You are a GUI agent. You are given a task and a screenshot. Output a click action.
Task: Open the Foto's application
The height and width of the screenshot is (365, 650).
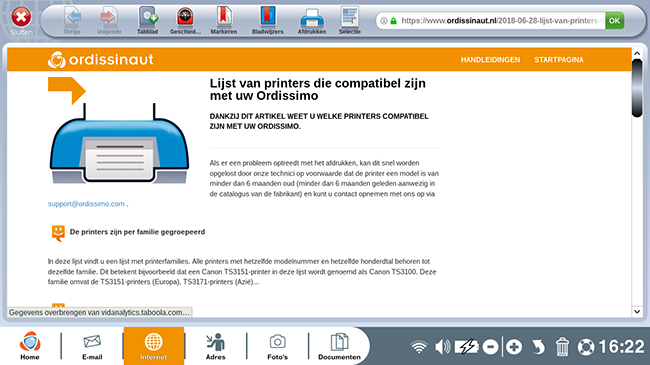coord(277,346)
